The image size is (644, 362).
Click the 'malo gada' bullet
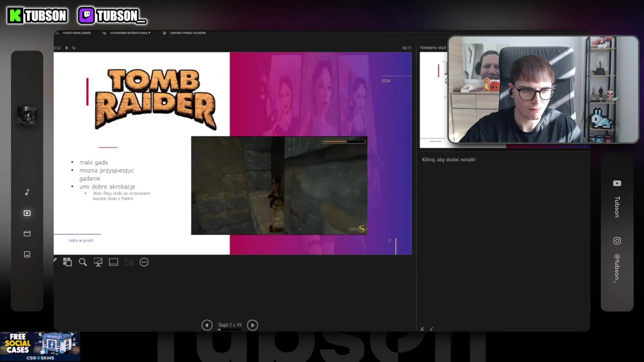point(94,162)
